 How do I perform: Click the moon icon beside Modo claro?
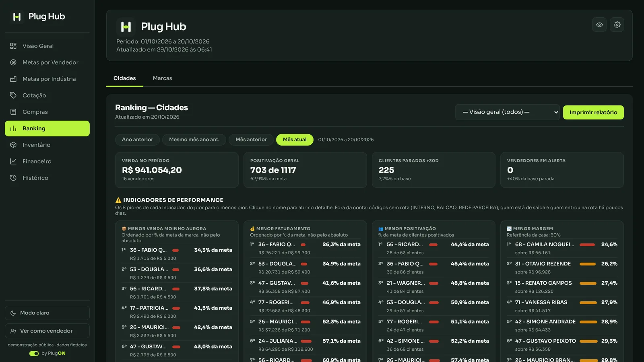tap(13, 313)
